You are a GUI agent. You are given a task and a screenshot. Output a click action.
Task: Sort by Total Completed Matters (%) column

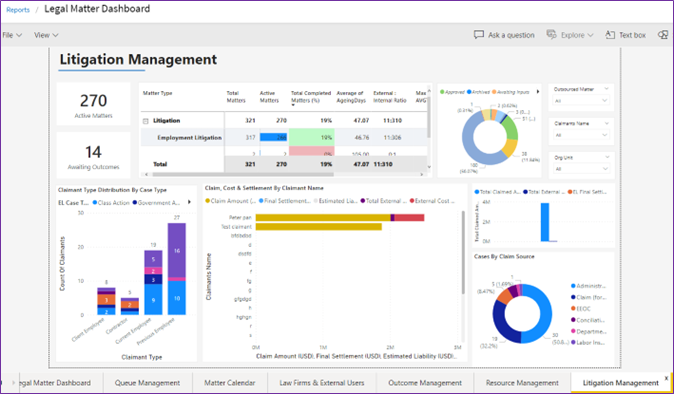311,97
